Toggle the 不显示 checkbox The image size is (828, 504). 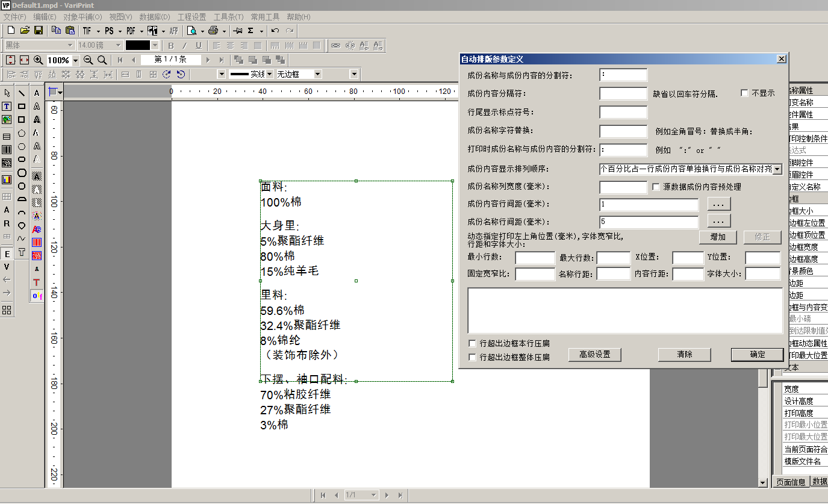[x=744, y=93]
